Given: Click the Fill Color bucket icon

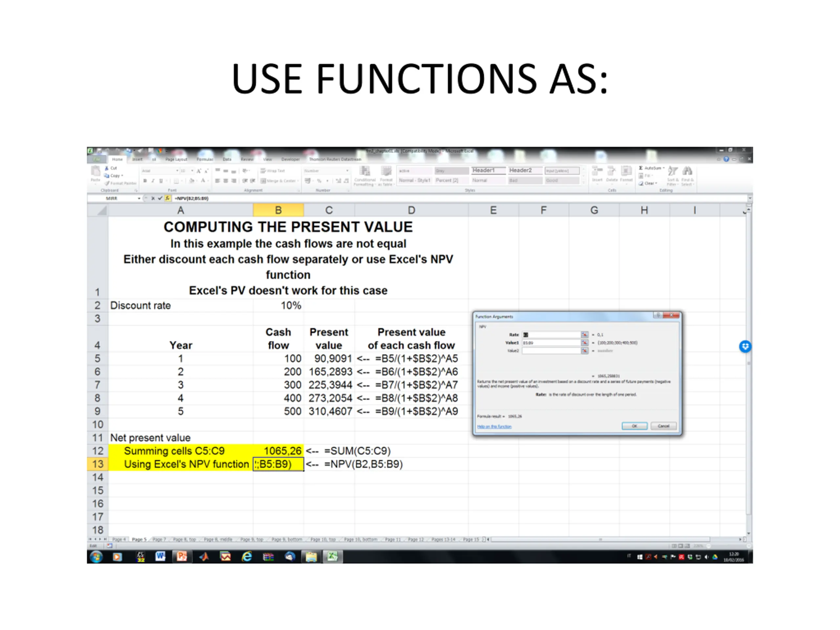Looking at the screenshot, I should pyautogui.click(x=192, y=181).
